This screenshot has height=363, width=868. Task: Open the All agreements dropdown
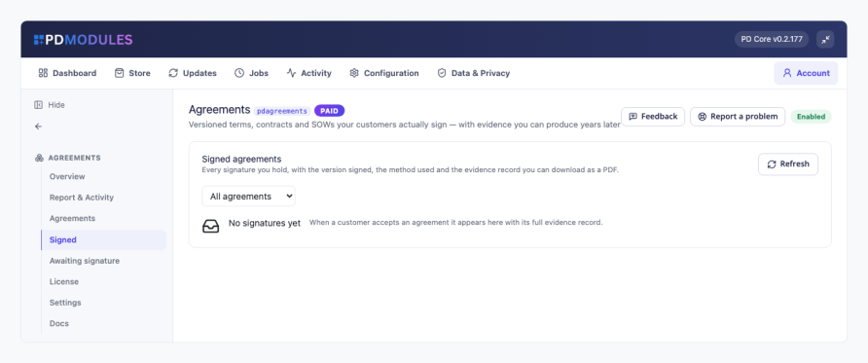pos(248,196)
